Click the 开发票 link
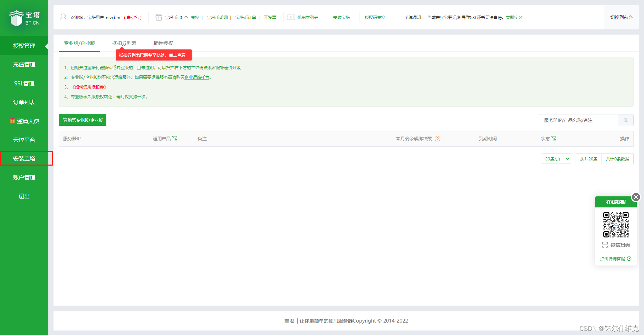 click(270, 17)
